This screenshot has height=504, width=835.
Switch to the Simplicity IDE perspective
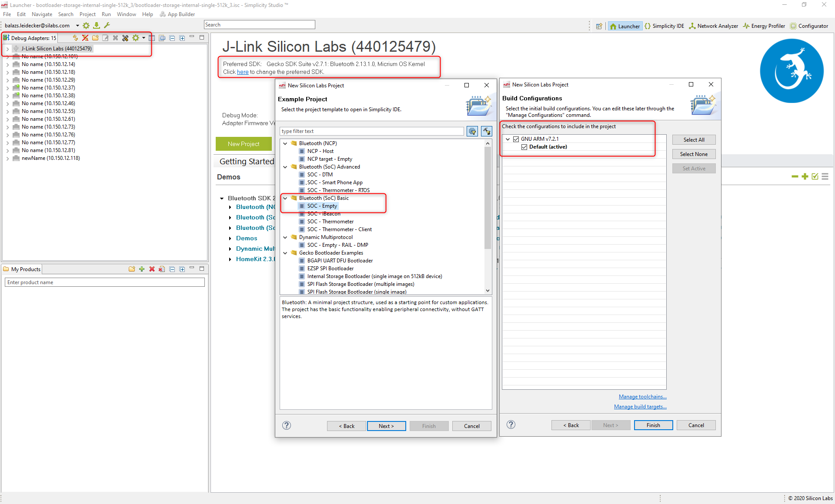point(665,26)
